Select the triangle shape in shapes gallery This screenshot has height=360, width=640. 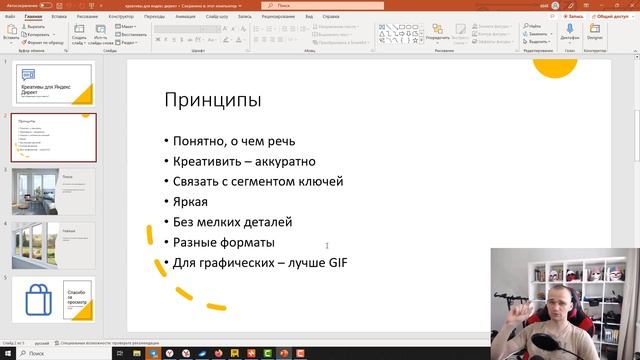pos(382,34)
